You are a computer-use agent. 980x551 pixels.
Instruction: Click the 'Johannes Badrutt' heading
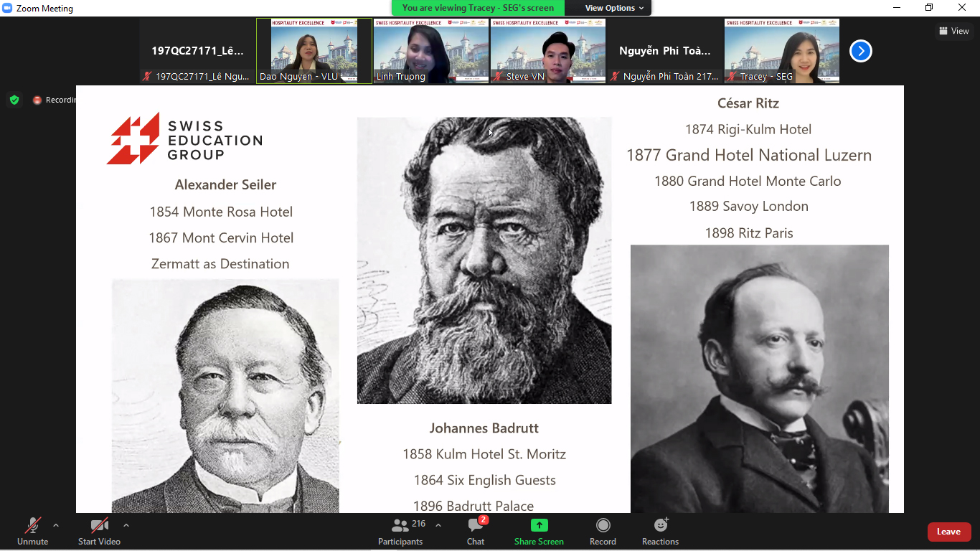(x=484, y=428)
